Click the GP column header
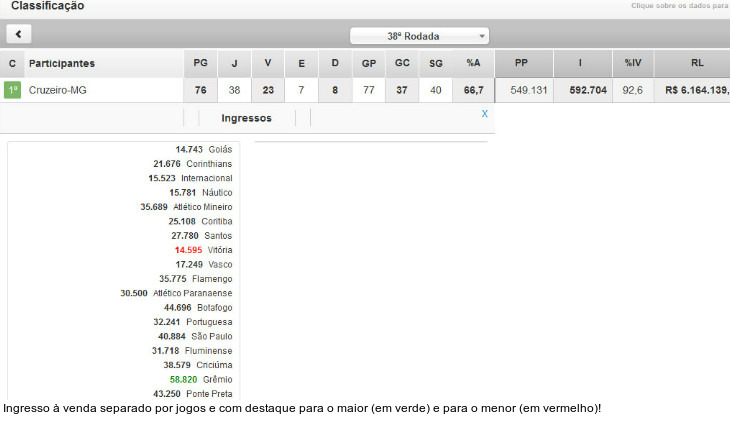The height and width of the screenshot is (424, 730). (368, 63)
